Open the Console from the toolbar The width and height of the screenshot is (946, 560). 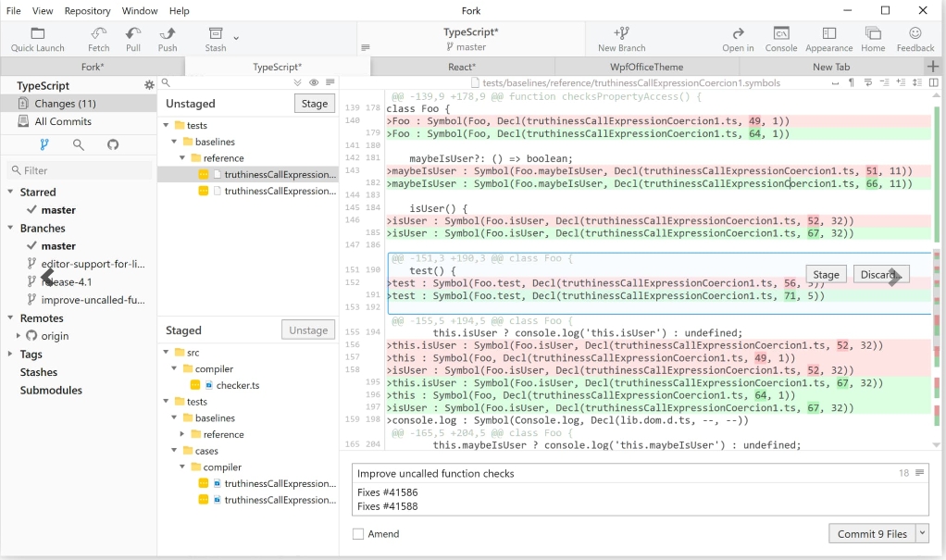[781, 34]
